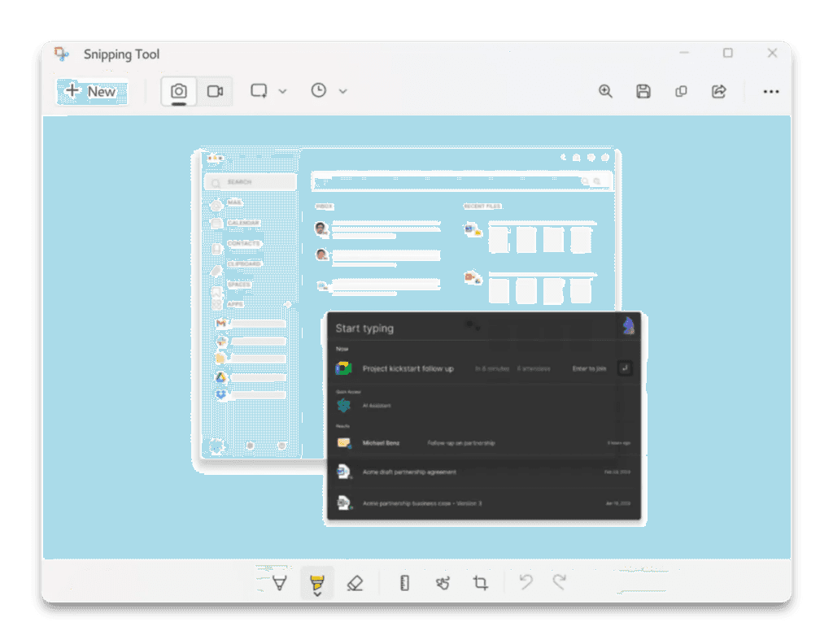Expand the highlighter options chevron
Viewport: 833px width, 644px height.
tap(317, 593)
